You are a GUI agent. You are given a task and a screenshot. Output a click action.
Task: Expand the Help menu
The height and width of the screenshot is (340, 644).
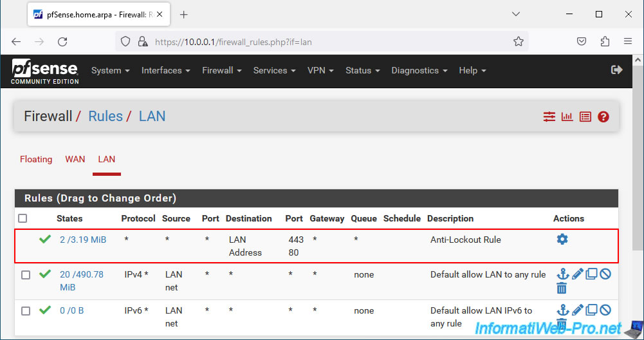pyautogui.click(x=472, y=70)
